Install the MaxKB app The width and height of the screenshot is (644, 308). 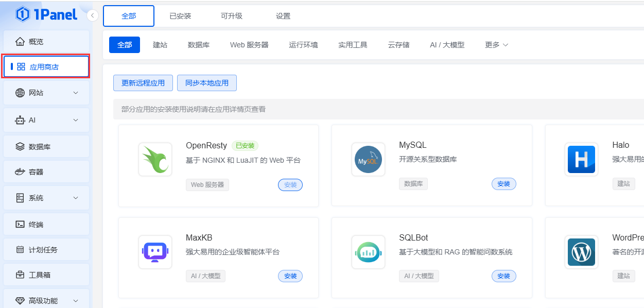coord(290,276)
